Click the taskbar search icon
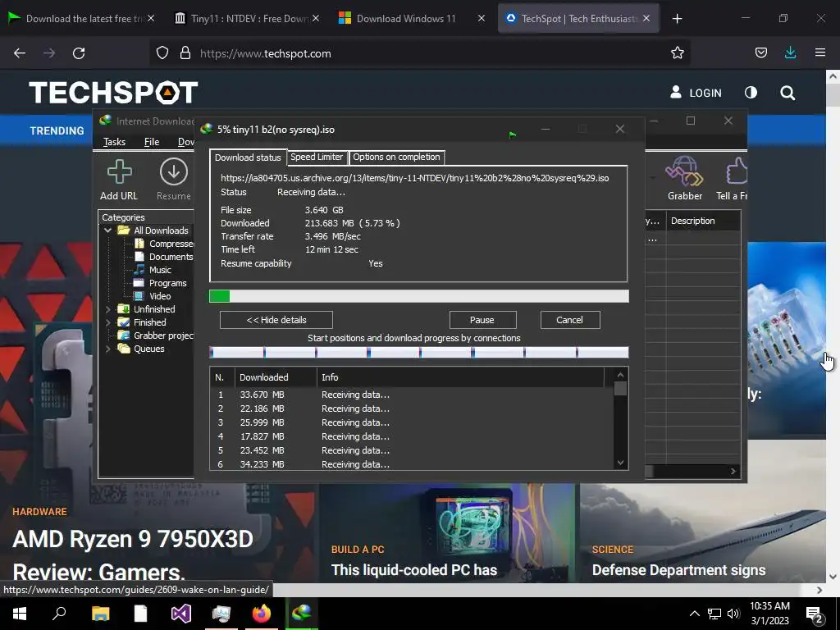 tap(59, 612)
